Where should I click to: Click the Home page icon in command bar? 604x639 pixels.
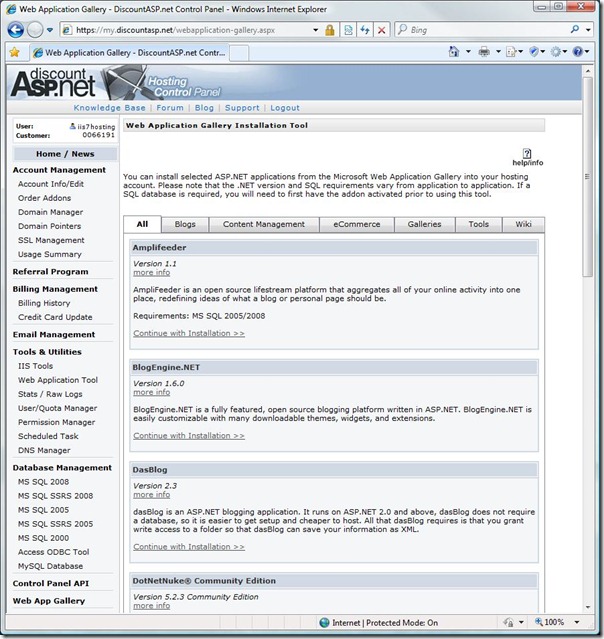454,52
